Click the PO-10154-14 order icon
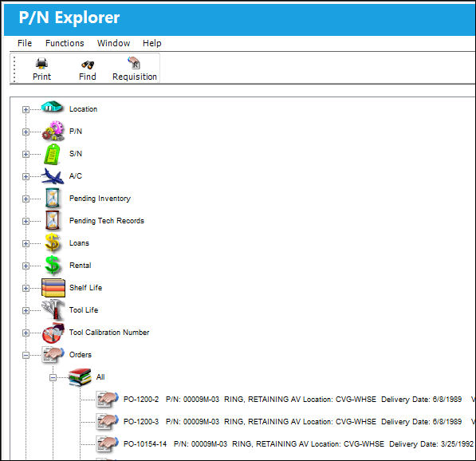The image size is (476, 461). click(107, 444)
